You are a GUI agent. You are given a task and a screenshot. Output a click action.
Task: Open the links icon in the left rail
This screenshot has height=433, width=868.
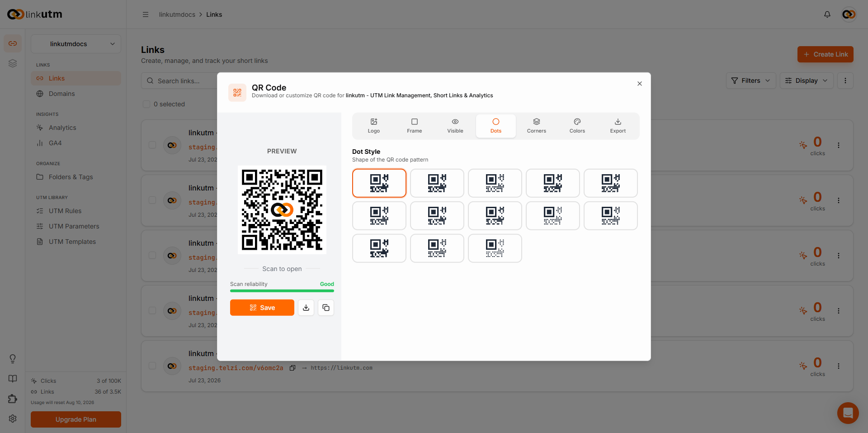click(13, 43)
